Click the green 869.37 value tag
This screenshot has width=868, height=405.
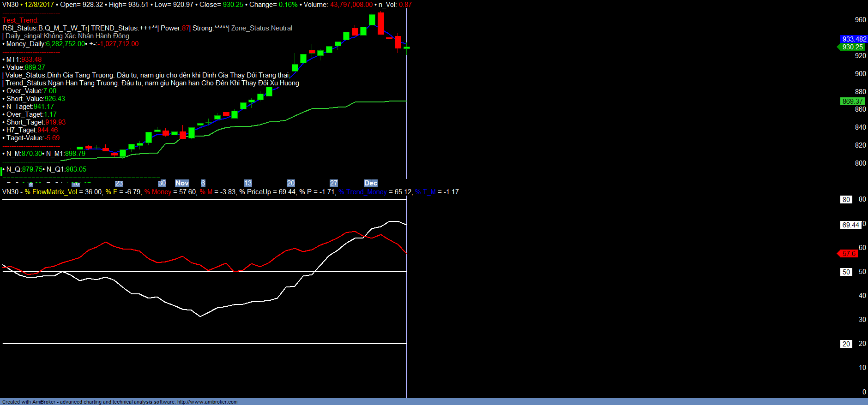pyautogui.click(x=852, y=101)
